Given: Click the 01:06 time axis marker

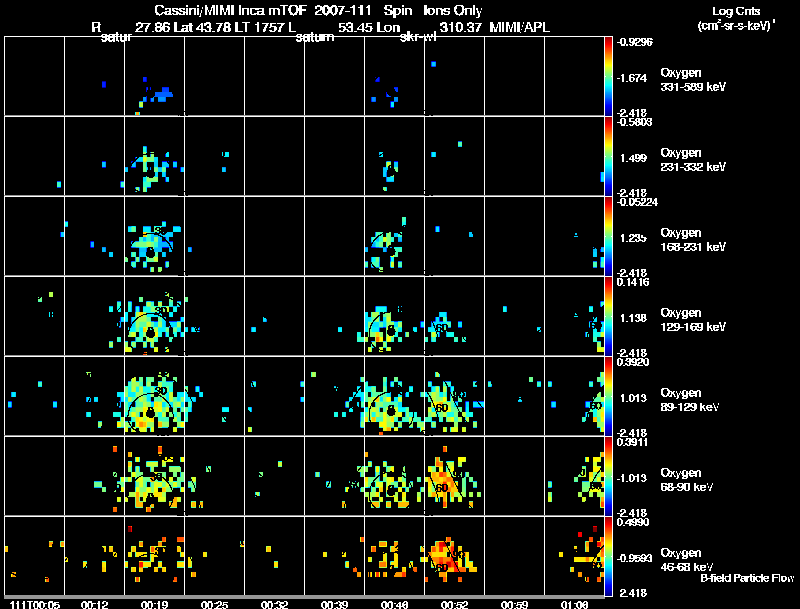Looking at the screenshot, I should tap(574, 605).
